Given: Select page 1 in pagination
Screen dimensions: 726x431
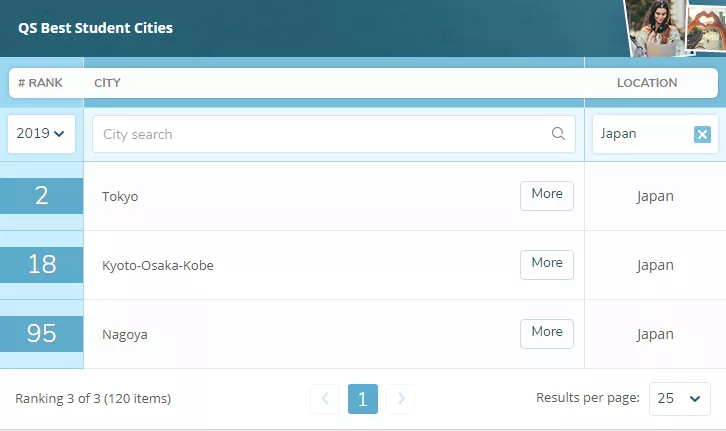Looking at the screenshot, I should 362,399.
